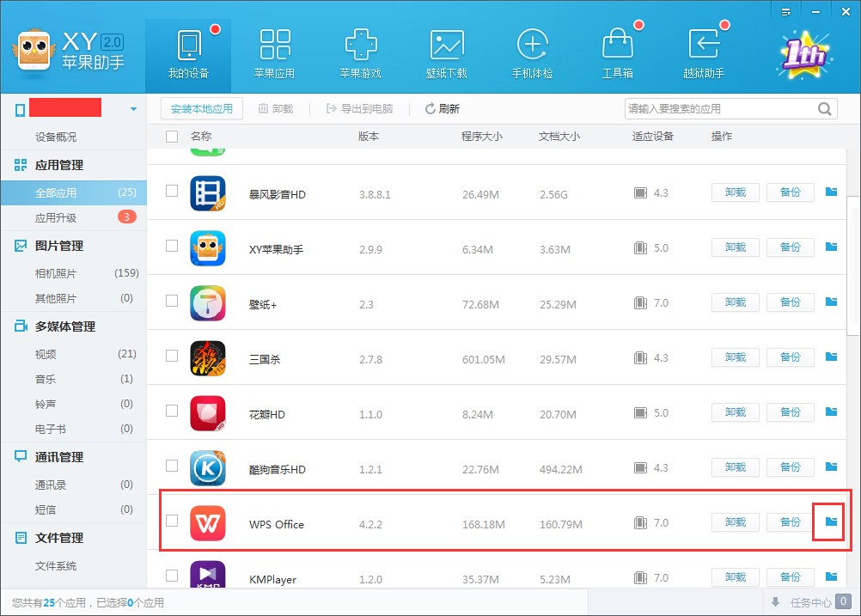Open KMPlayer row folder icon
861x616 pixels.
[x=831, y=576]
